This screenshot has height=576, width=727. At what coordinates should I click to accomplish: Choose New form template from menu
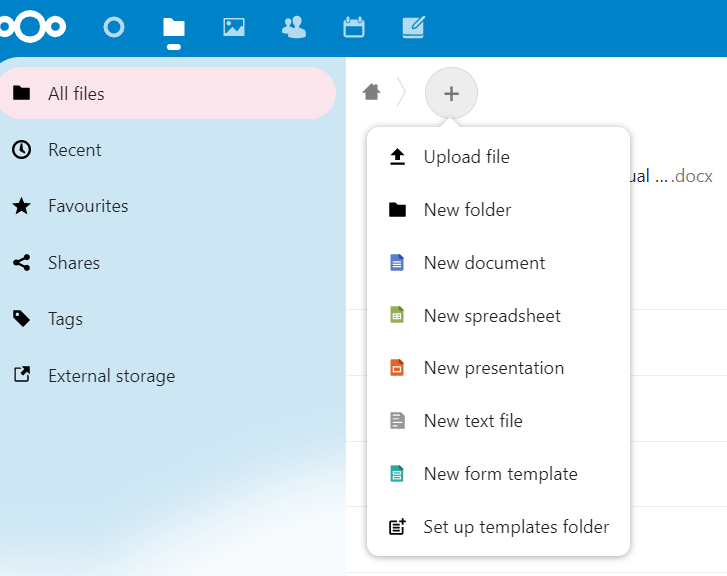pos(498,474)
